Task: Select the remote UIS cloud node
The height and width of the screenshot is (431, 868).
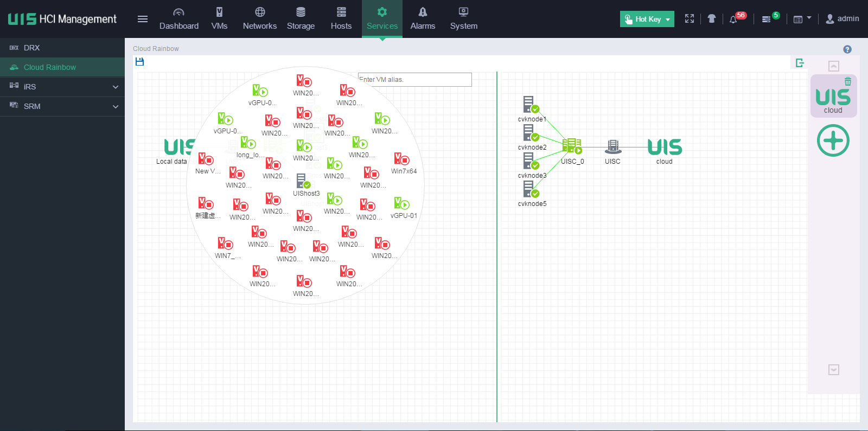Action: [665, 147]
